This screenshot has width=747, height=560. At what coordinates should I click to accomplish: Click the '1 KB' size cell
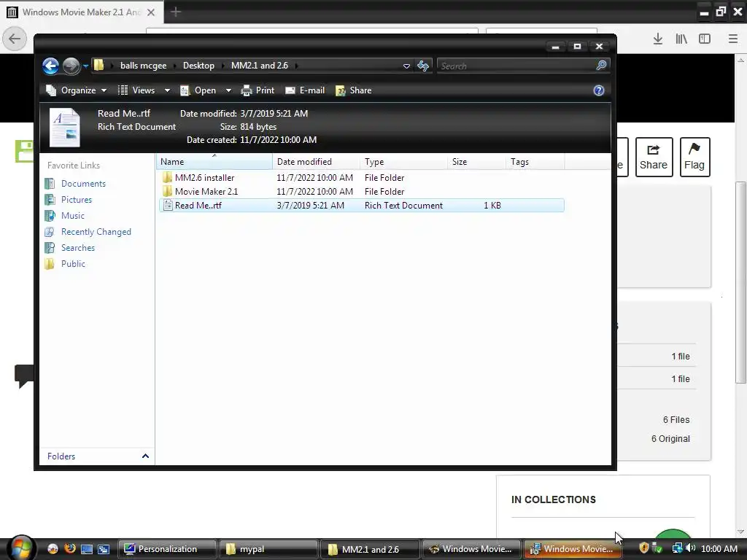(492, 206)
